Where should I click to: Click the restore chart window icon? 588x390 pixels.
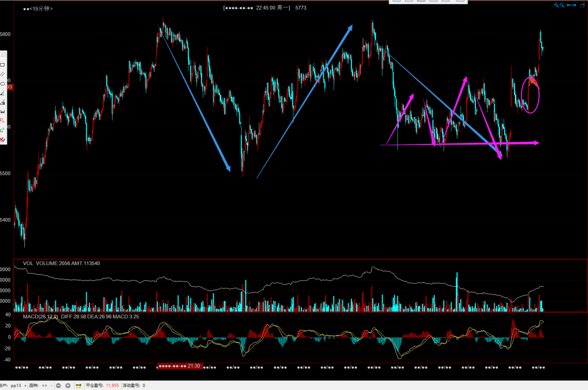coord(582,5)
